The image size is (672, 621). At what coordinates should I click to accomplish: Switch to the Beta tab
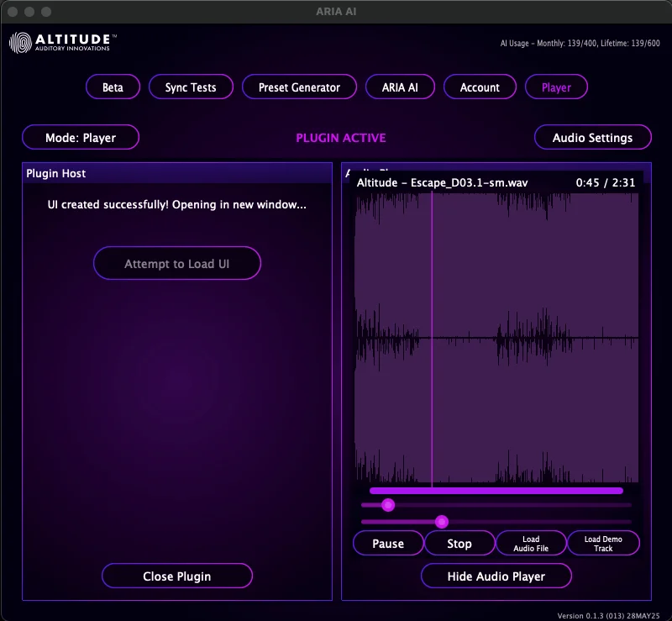(113, 87)
